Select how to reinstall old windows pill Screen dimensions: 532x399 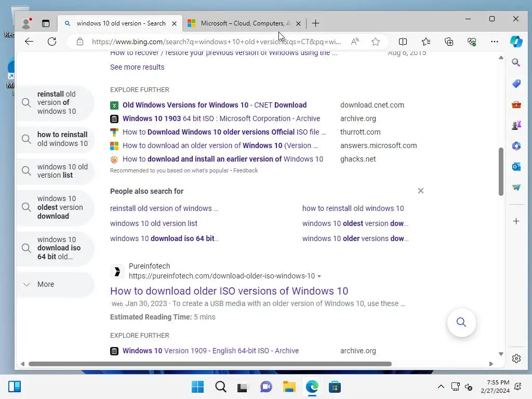pos(55,139)
